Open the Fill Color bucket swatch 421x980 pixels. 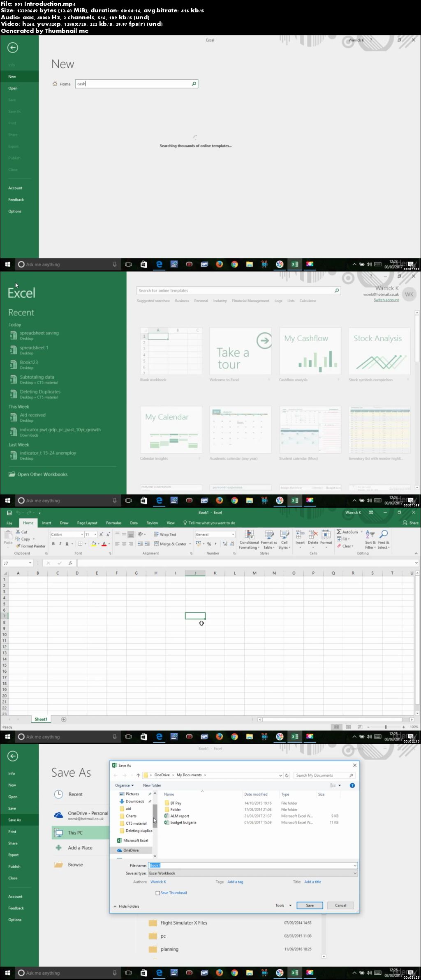coord(94,544)
